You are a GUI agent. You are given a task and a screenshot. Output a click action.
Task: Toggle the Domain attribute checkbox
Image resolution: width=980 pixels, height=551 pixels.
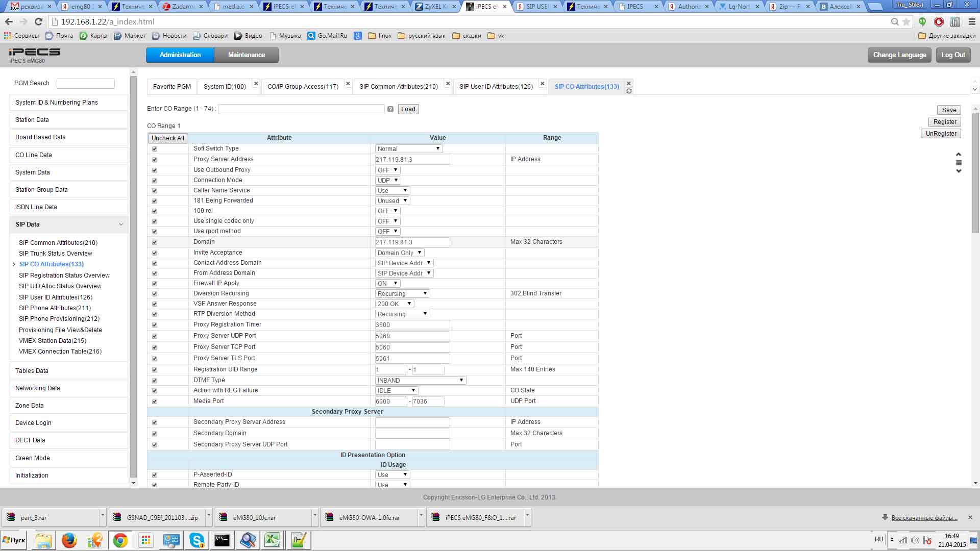click(x=155, y=242)
